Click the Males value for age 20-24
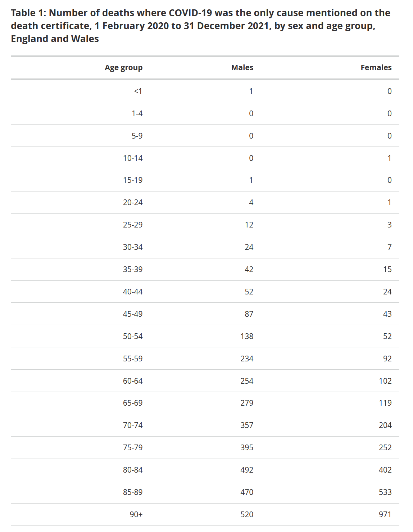This screenshot has height=532, width=413. [x=251, y=203]
